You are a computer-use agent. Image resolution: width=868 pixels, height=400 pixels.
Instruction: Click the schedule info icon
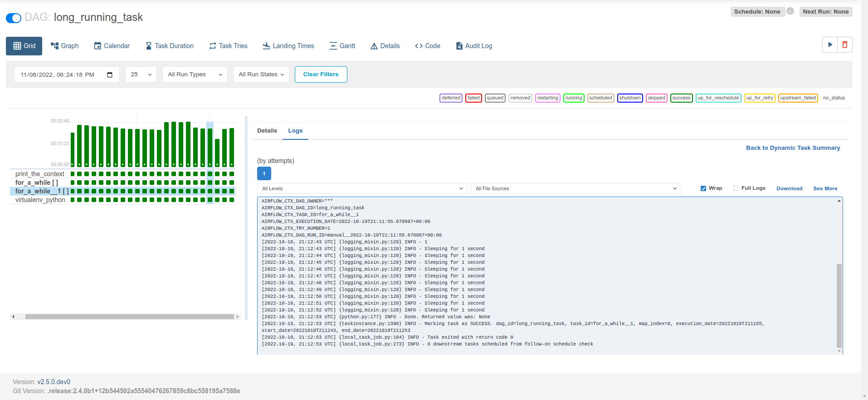(790, 11)
